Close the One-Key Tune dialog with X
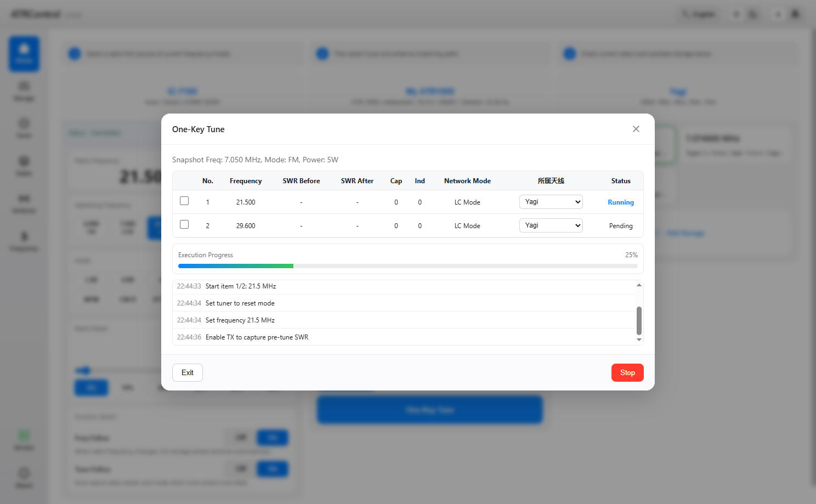 [636, 129]
